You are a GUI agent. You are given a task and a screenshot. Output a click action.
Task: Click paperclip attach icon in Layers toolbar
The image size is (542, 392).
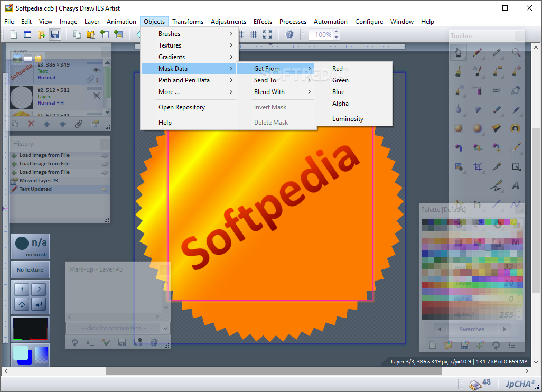[79, 124]
